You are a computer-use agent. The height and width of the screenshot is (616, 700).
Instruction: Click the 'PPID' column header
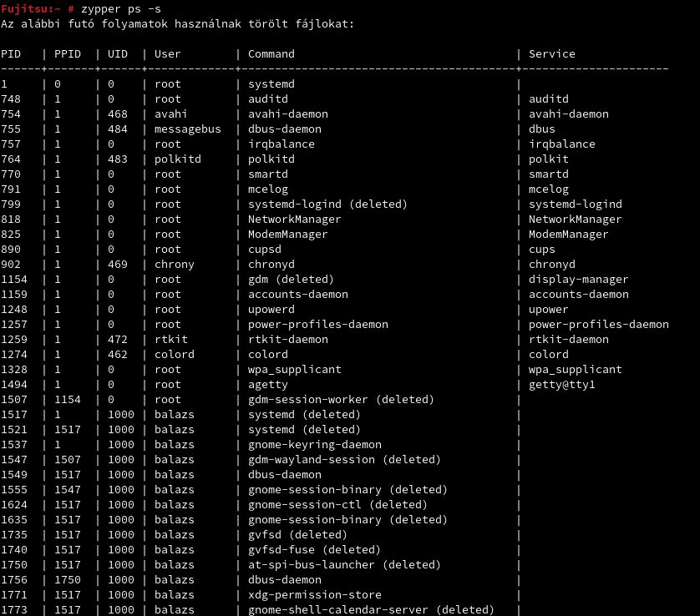pos(68,54)
